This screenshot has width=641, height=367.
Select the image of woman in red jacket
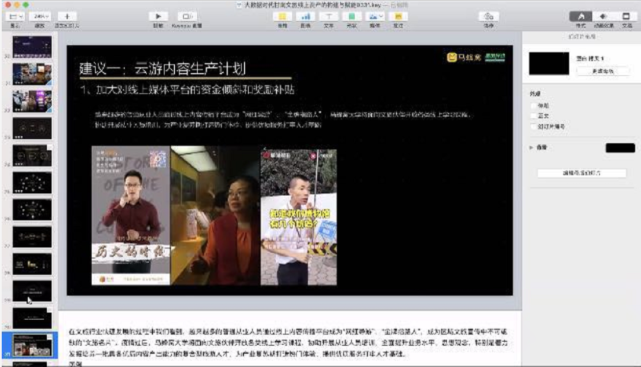(x=215, y=215)
